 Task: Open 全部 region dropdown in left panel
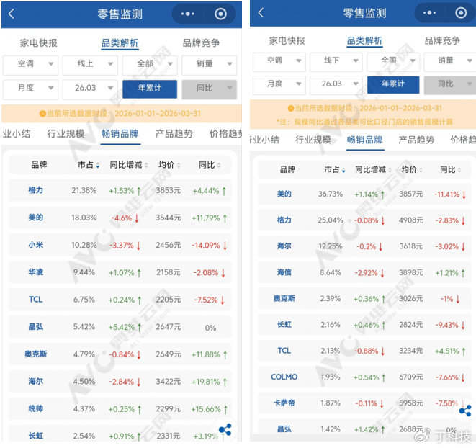coord(149,65)
